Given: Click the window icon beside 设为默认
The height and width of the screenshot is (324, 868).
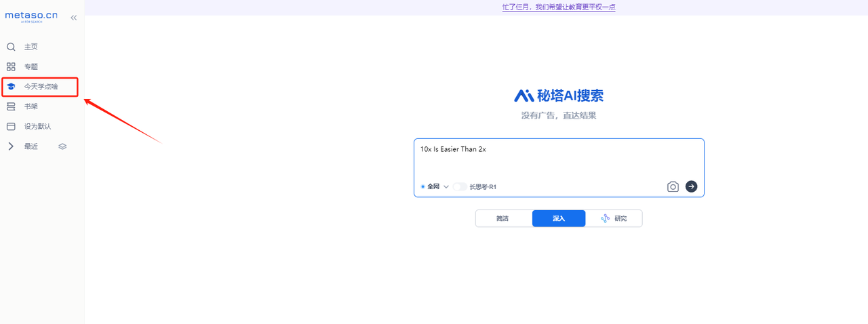Looking at the screenshot, I should point(11,126).
